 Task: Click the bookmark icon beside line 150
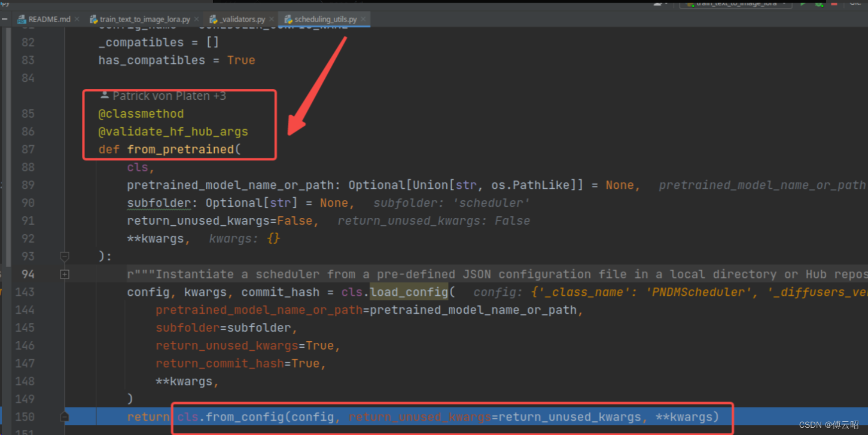pyautogui.click(x=64, y=416)
